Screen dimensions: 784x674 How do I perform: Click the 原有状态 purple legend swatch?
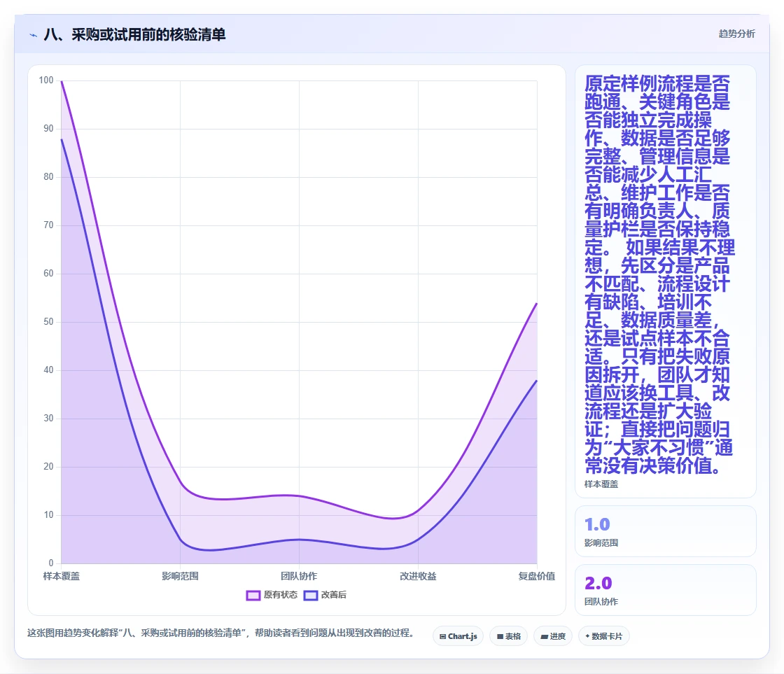coord(253,596)
